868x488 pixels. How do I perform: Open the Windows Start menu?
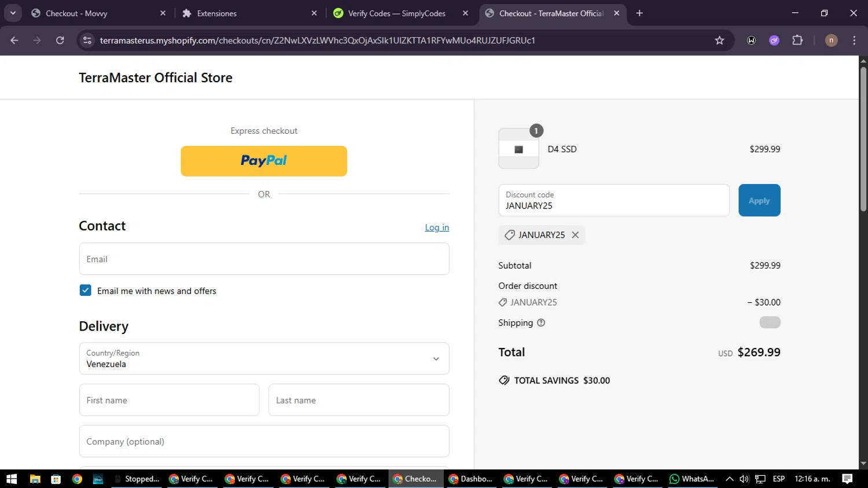click(x=12, y=479)
